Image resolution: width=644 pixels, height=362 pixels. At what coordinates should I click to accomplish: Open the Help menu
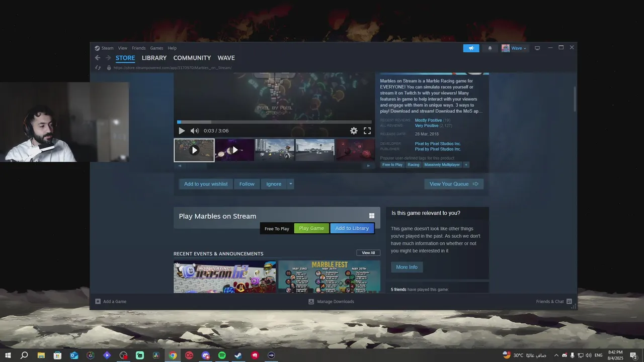point(172,48)
